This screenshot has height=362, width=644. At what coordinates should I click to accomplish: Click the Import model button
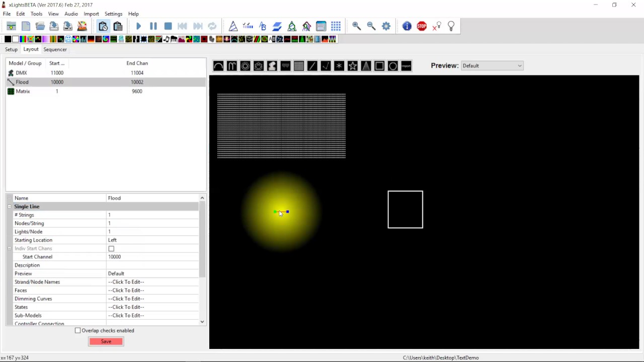[407, 66]
